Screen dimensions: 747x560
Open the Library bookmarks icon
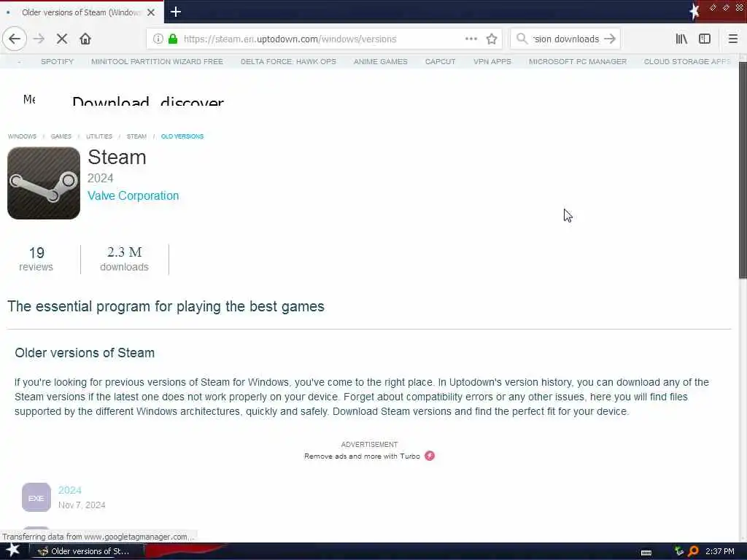(x=681, y=39)
